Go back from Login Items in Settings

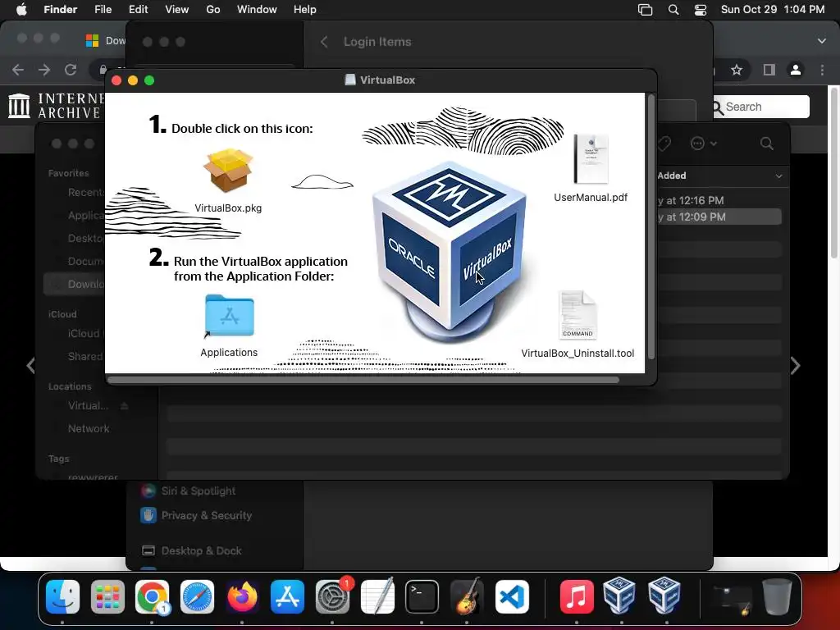click(x=324, y=42)
